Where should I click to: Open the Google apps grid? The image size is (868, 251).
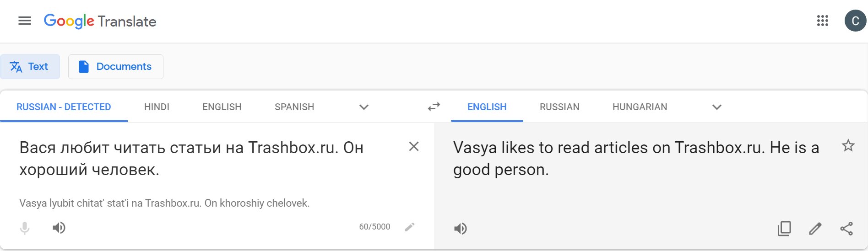pos(822,21)
